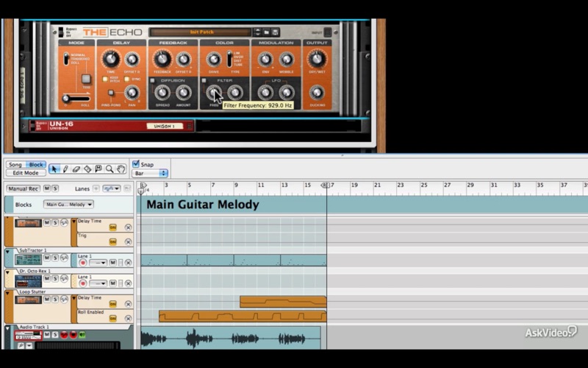This screenshot has height=368, width=588.
Task: Open the automation lane dropdown next to Lanes
Action: coord(112,188)
